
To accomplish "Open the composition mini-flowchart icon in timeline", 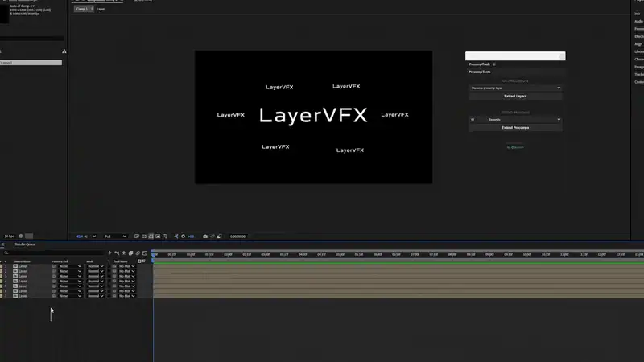I will [x=117, y=253].
